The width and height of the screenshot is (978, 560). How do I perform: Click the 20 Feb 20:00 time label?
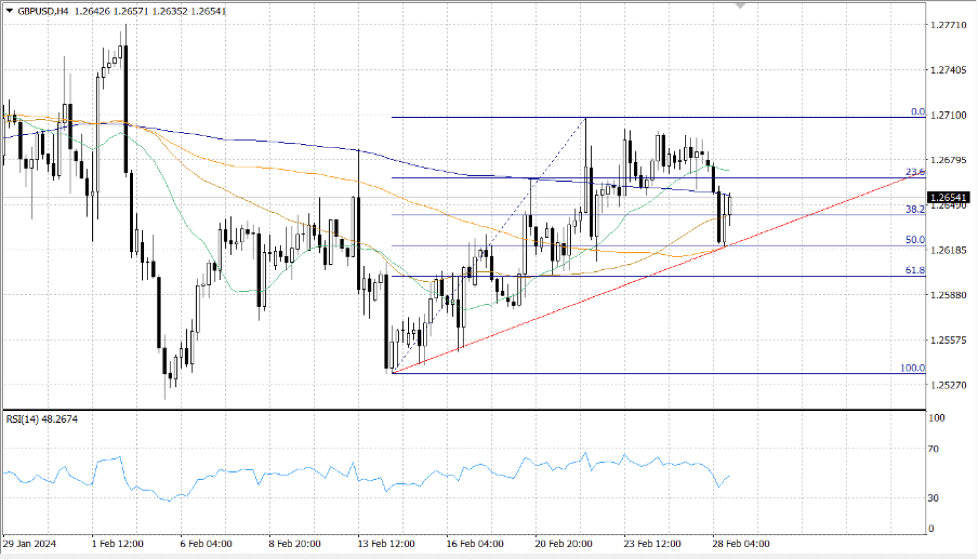pyautogui.click(x=564, y=544)
